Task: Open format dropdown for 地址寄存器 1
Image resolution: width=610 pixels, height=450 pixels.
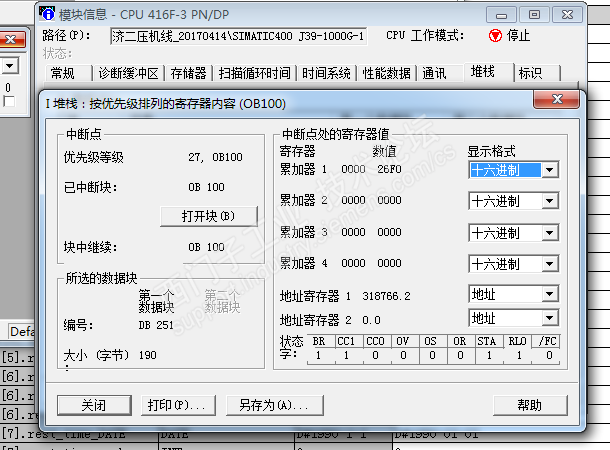Action: (549, 294)
